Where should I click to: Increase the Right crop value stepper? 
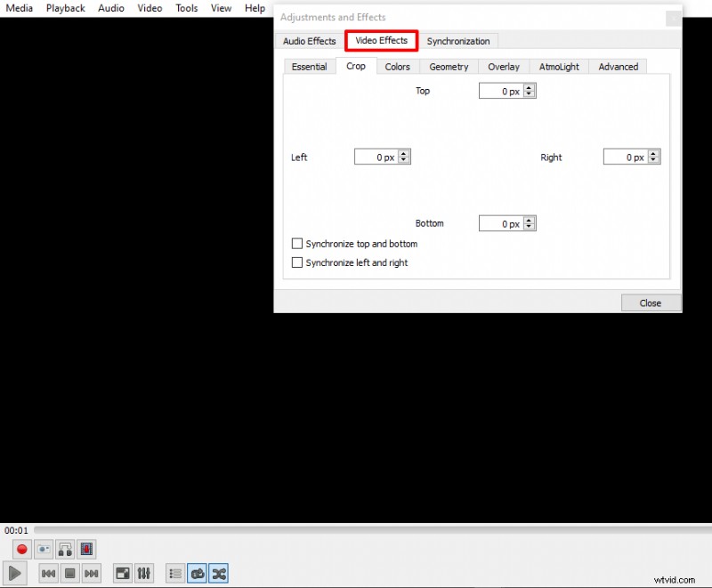pyautogui.click(x=655, y=153)
